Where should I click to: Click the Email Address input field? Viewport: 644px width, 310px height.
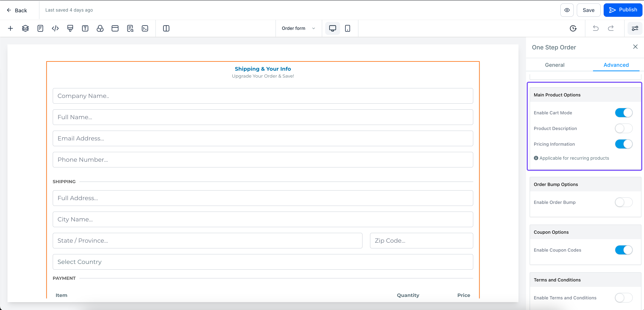[x=263, y=139]
